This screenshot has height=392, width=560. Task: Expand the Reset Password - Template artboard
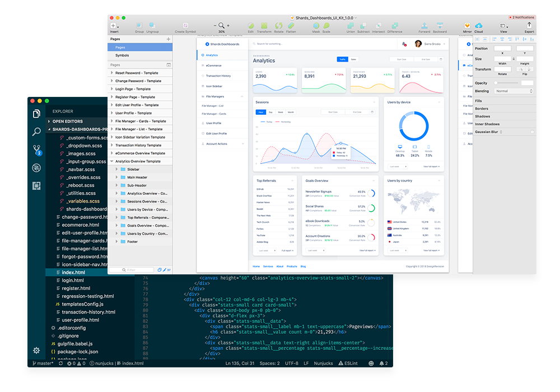[112, 73]
